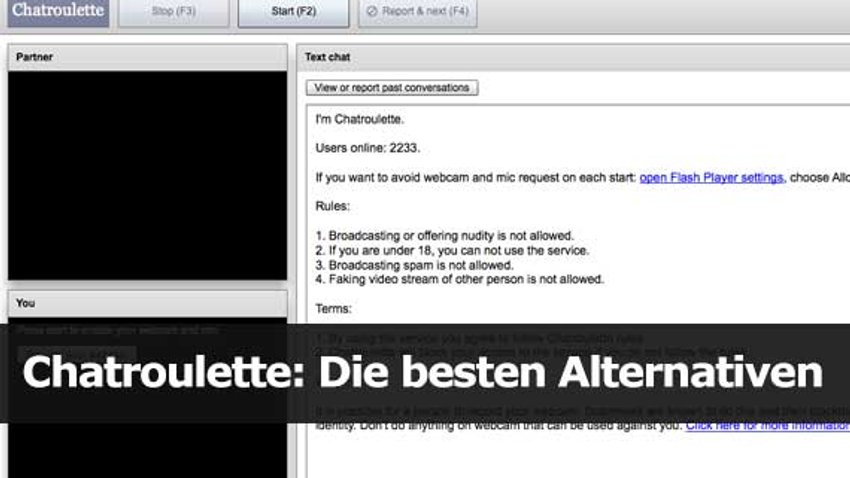Click rule 1 about nudity

click(x=445, y=236)
